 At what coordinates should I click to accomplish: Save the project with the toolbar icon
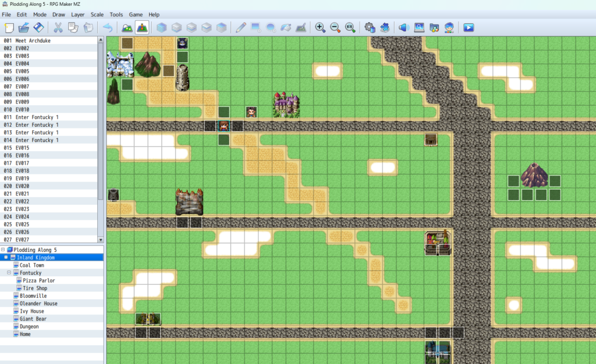(x=39, y=28)
